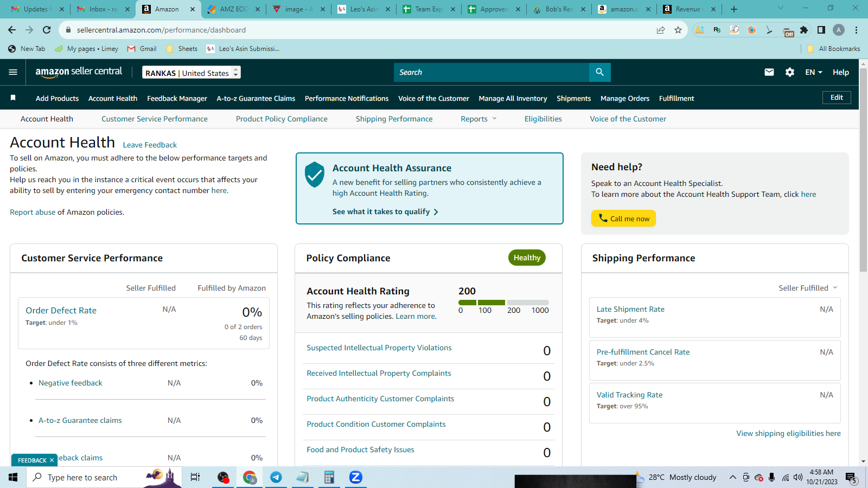Open the messages envelope icon
Image resolution: width=868 pixels, height=488 pixels.
(x=769, y=72)
